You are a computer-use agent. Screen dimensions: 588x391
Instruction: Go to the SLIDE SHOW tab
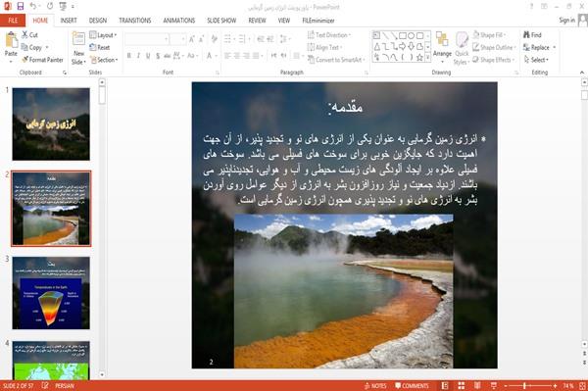point(221,21)
